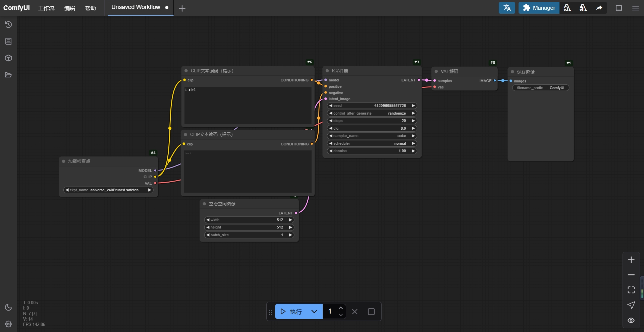Open the queue history sidebar icon
The width and height of the screenshot is (644, 332).
(x=8, y=24)
